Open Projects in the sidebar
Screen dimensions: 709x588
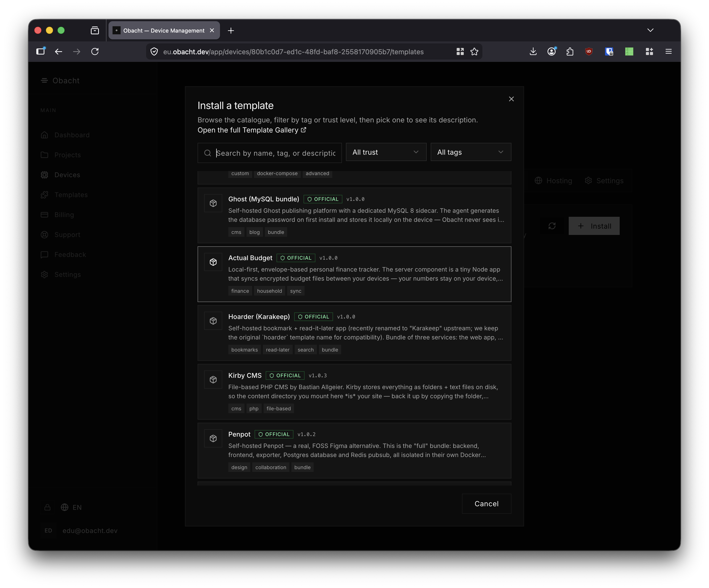pyautogui.click(x=61, y=155)
